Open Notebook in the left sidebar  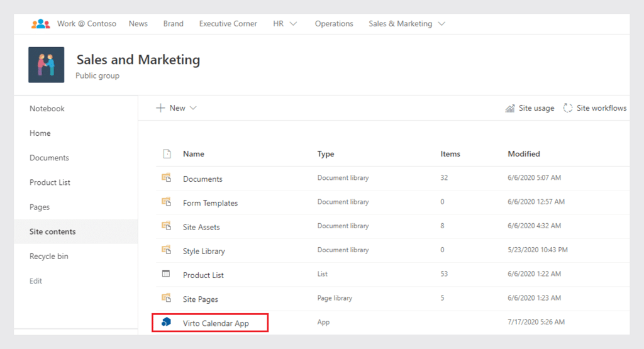[x=47, y=109]
